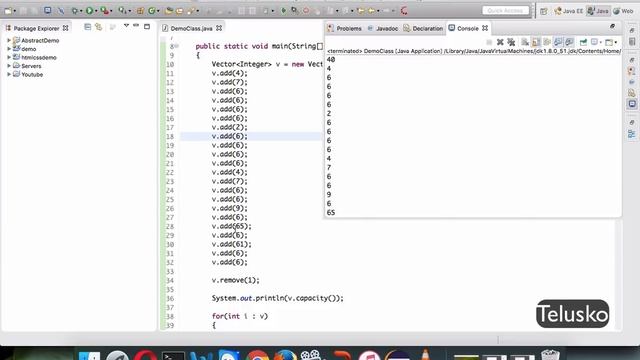Click the Open Task icon in toolbar
Screen dimensions: 640x360
179,11
